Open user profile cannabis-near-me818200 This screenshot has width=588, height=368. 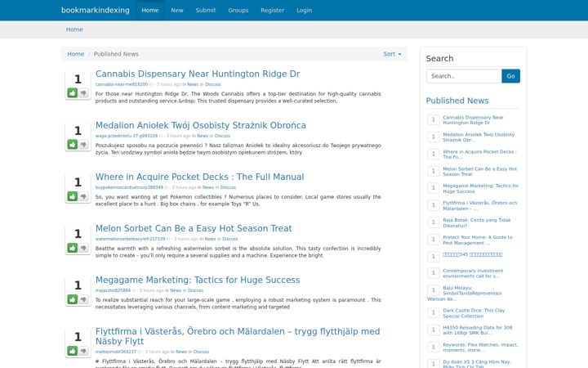122,84
